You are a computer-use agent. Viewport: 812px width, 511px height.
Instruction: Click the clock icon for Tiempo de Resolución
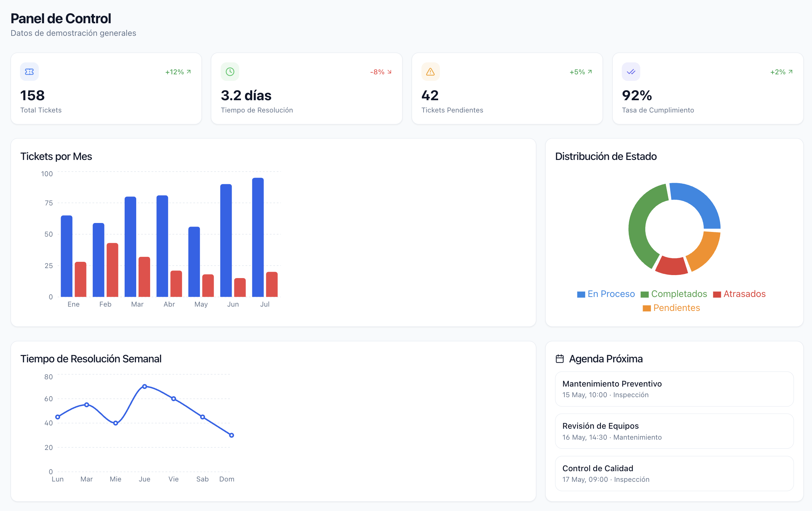point(230,72)
